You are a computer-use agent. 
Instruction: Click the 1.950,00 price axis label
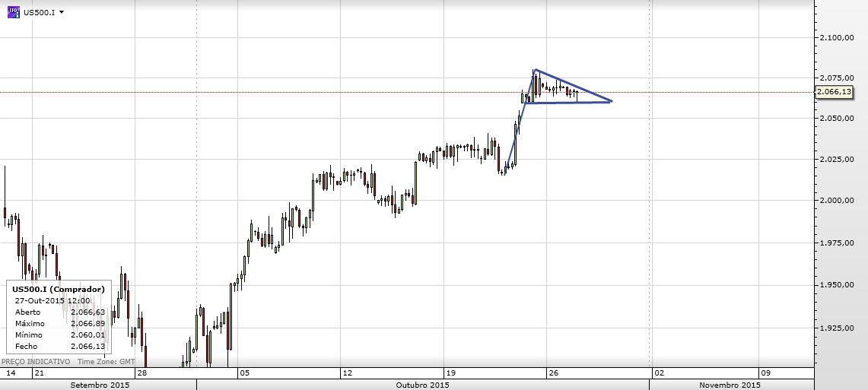click(x=836, y=285)
